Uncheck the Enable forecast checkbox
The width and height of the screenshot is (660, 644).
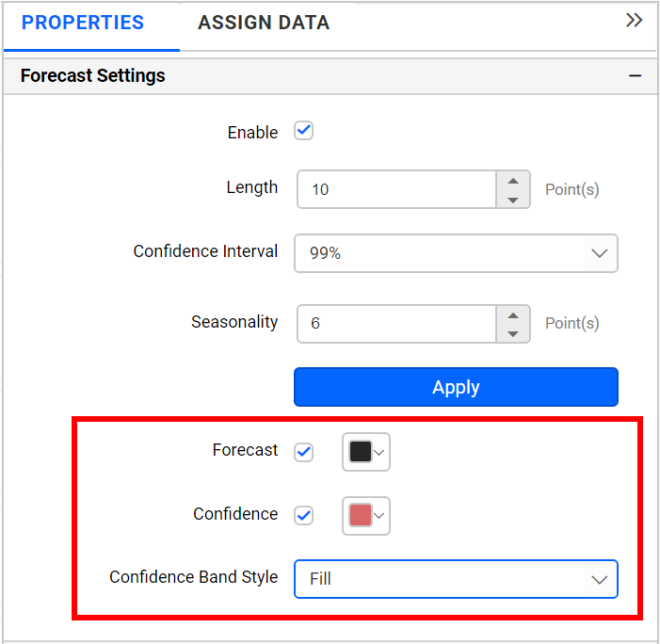303,131
